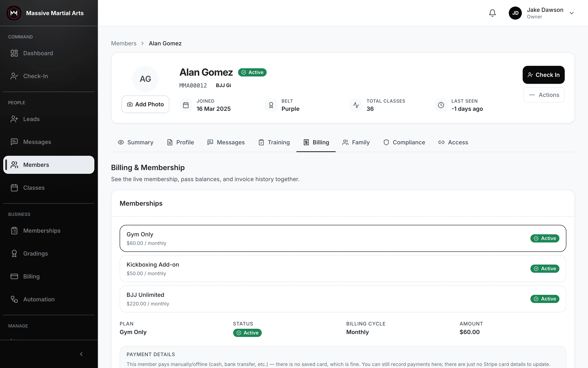Click the sidebar Billing card icon
This screenshot has width=588, height=368.
point(14,276)
